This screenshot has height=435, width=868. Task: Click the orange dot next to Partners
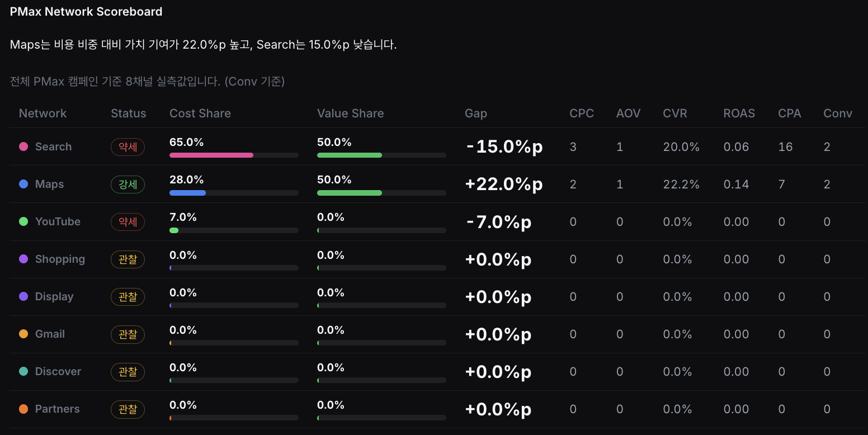23,409
